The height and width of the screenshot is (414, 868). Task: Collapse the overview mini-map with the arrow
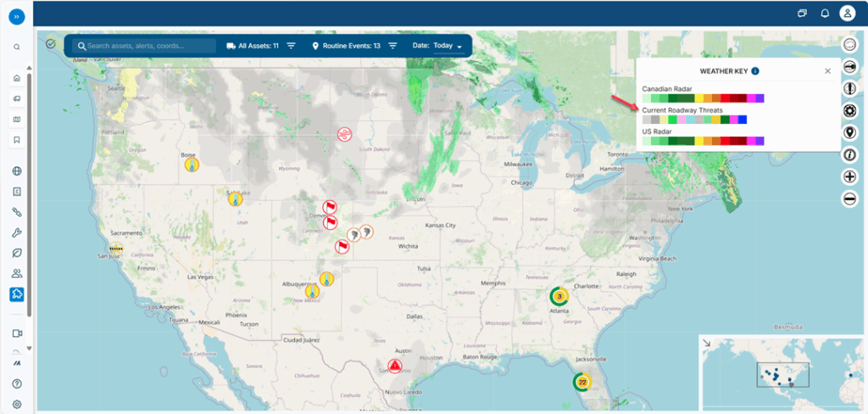707,343
